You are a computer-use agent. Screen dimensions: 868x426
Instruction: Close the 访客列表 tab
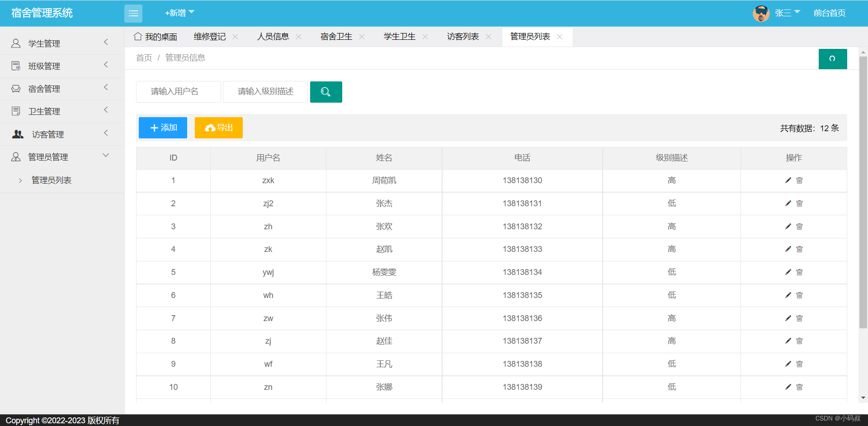(x=489, y=37)
